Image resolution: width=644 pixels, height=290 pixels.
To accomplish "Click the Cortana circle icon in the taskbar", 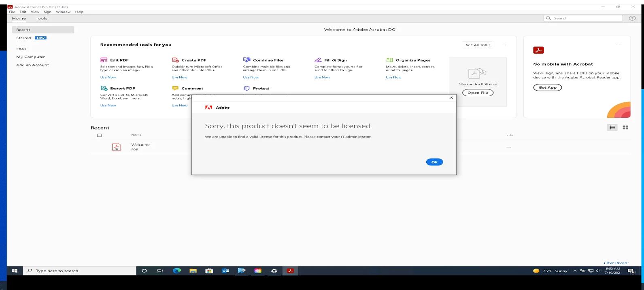I will [x=144, y=271].
